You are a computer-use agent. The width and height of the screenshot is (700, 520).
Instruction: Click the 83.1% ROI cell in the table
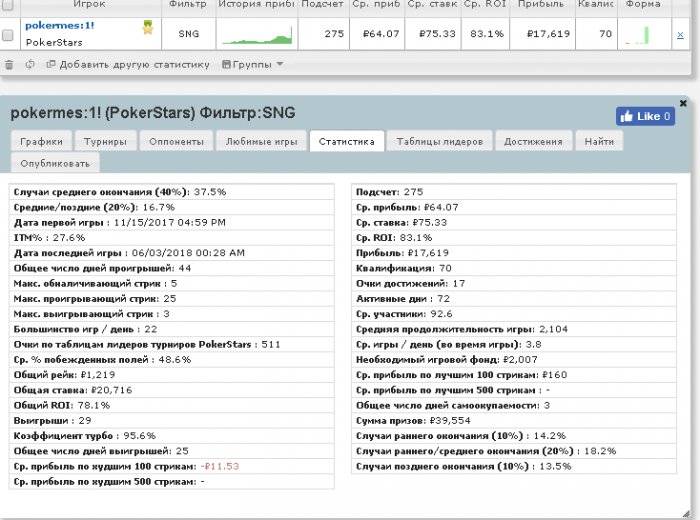pos(487,34)
